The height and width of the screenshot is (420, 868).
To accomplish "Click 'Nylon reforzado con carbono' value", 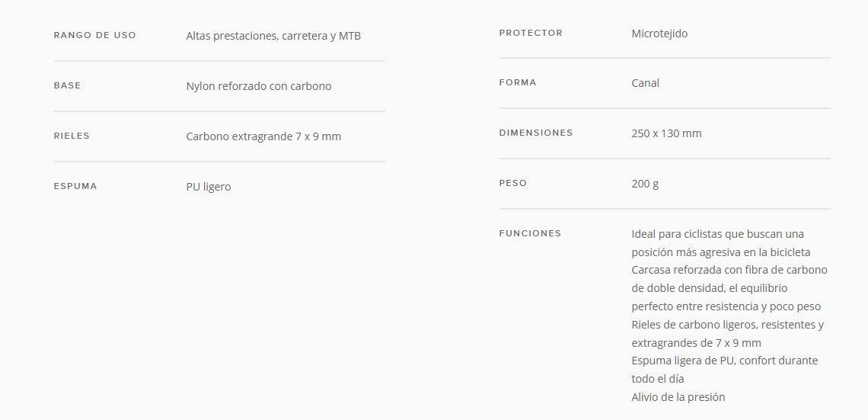I will point(259,86).
